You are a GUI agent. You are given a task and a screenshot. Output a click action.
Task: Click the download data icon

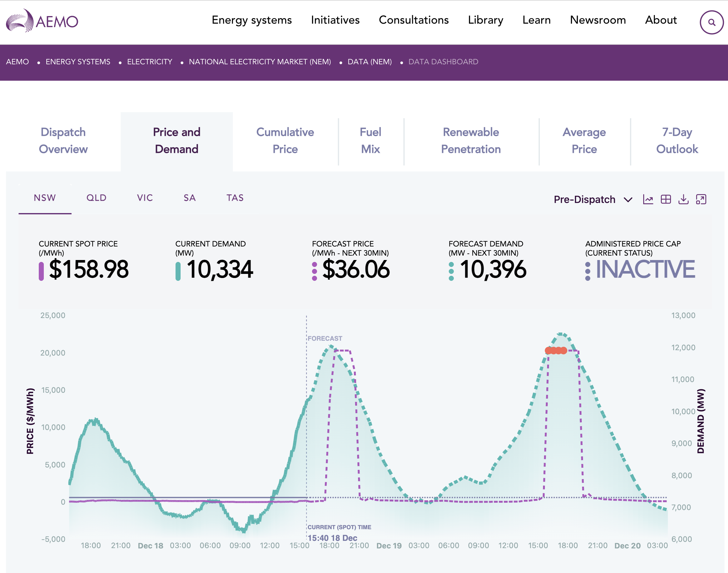point(683,199)
